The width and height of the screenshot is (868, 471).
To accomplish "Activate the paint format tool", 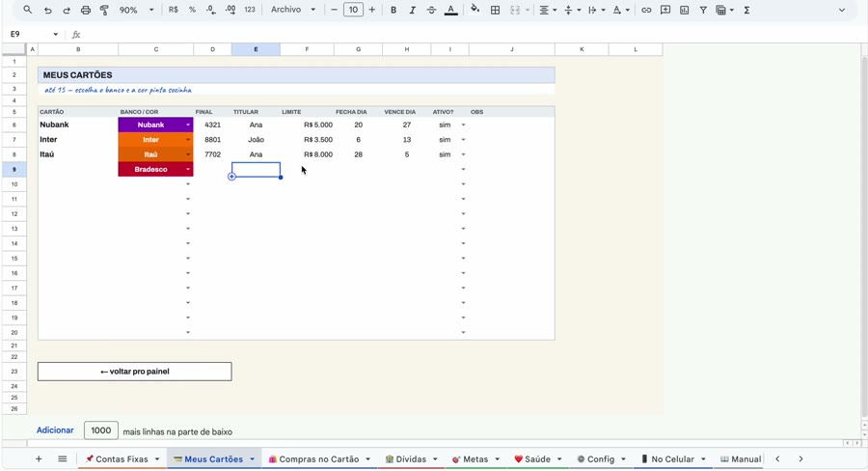I will pyautogui.click(x=104, y=10).
